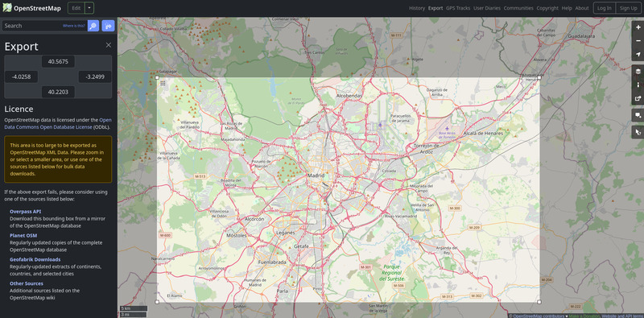Image resolution: width=644 pixels, height=318 pixels.
Task: Click the Parla label on the map
Action: click(283, 291)
